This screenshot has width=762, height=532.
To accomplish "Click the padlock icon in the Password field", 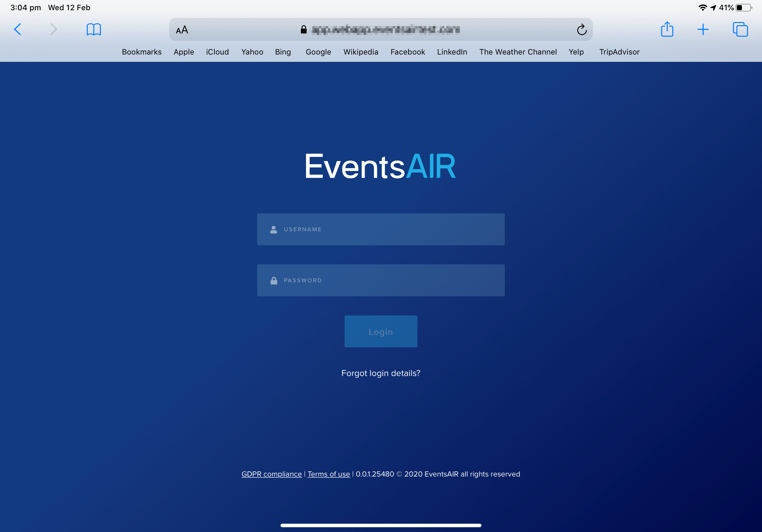I will coord(274,281).
